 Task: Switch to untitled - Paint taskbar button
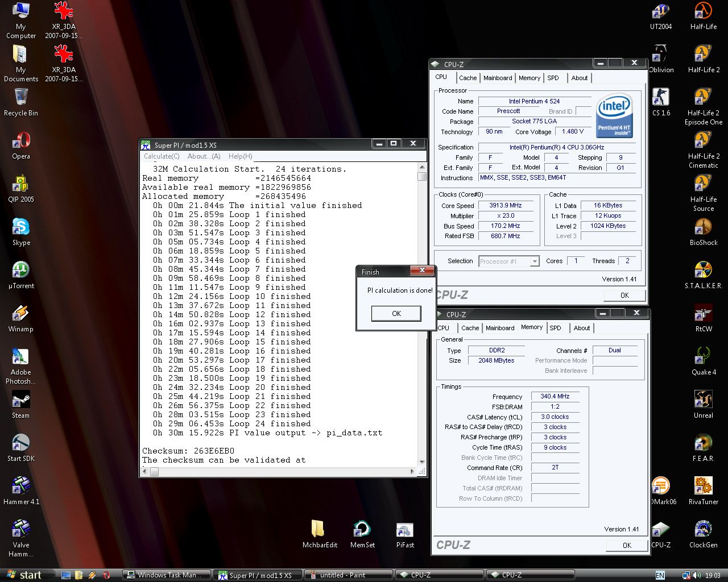pos(349,575)
